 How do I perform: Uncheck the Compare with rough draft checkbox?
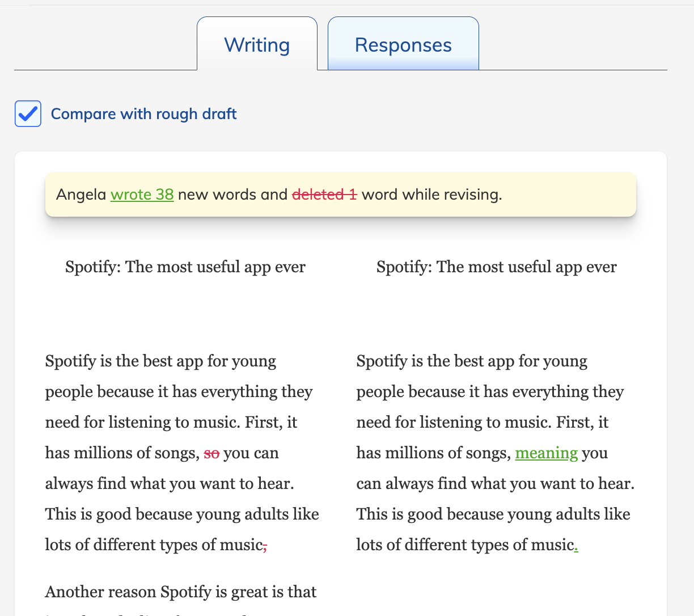point(28,113)
